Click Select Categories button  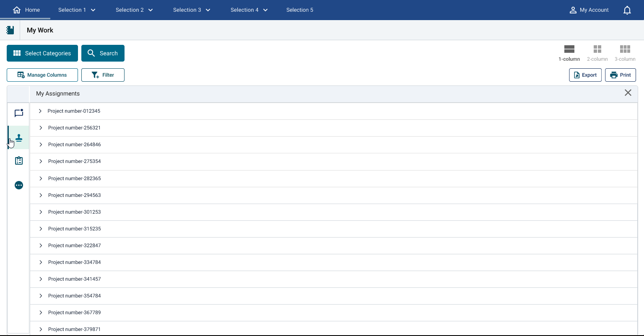[42, 53]
